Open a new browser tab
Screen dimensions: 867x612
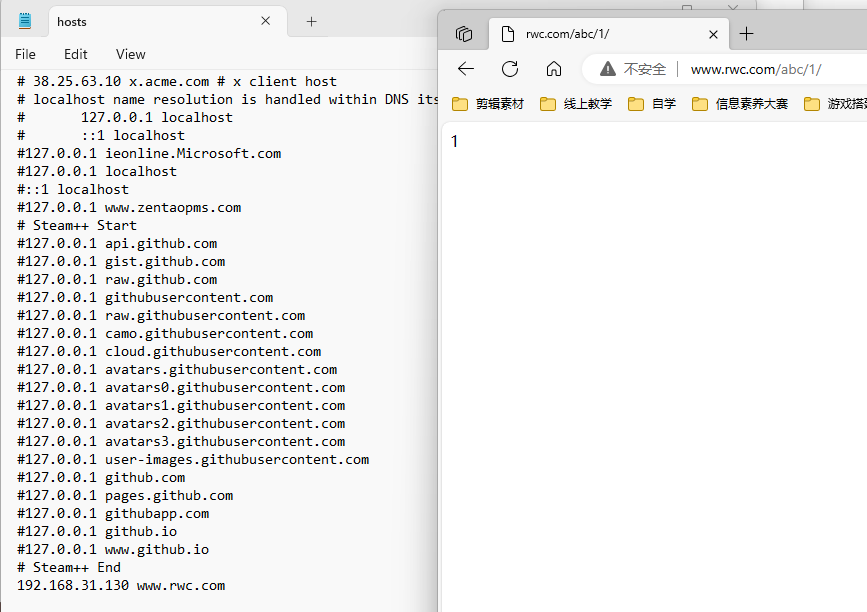click(x=746, y=34)
